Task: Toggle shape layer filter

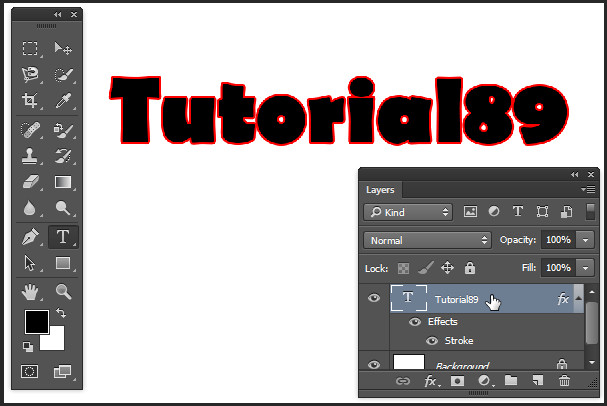Action: [x=542, y=211]
